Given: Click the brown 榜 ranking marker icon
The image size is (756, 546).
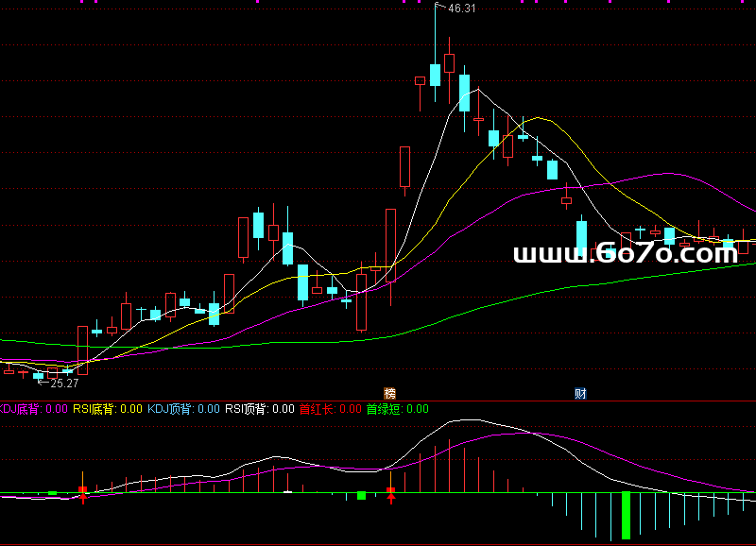Looking at the screenshot, I should tap(389, 393).
